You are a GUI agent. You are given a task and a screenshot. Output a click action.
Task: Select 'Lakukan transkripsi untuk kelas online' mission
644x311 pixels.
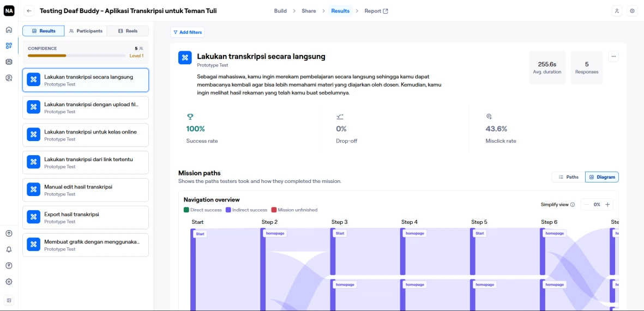pos(86,135)
